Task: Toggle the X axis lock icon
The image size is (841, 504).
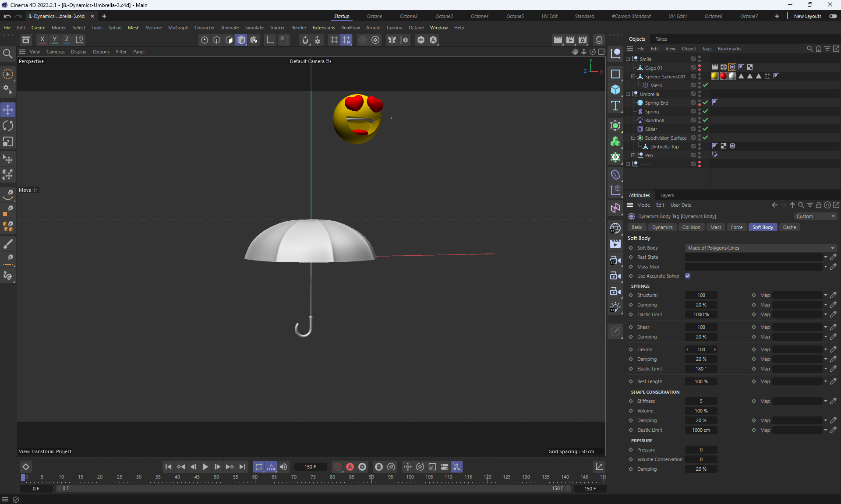Action: coord(42,40)
